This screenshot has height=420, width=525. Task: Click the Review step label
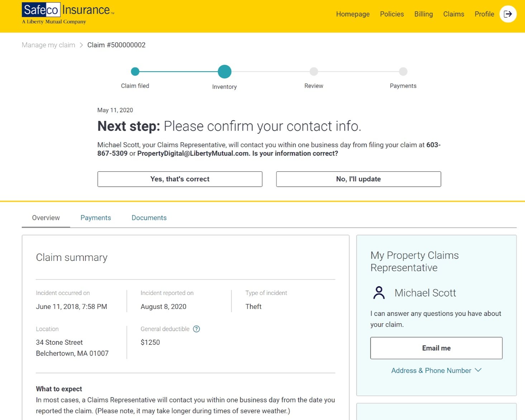[314, 86]
